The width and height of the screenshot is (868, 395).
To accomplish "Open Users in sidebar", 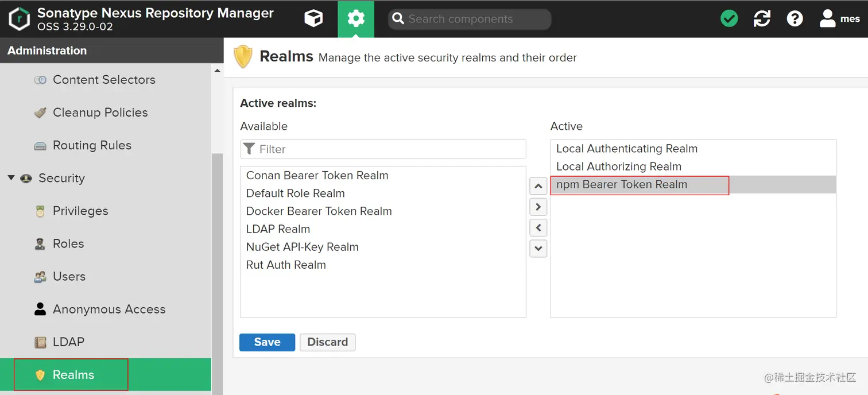I will click(69, 276).
